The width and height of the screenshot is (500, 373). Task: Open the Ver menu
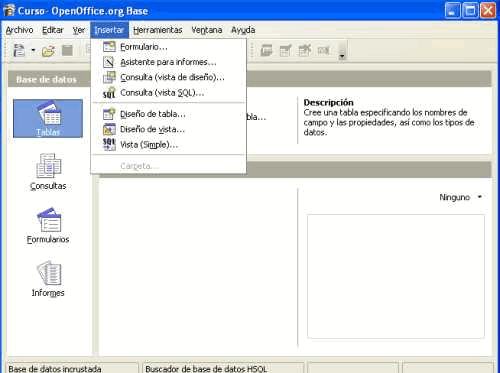[79, 30]
